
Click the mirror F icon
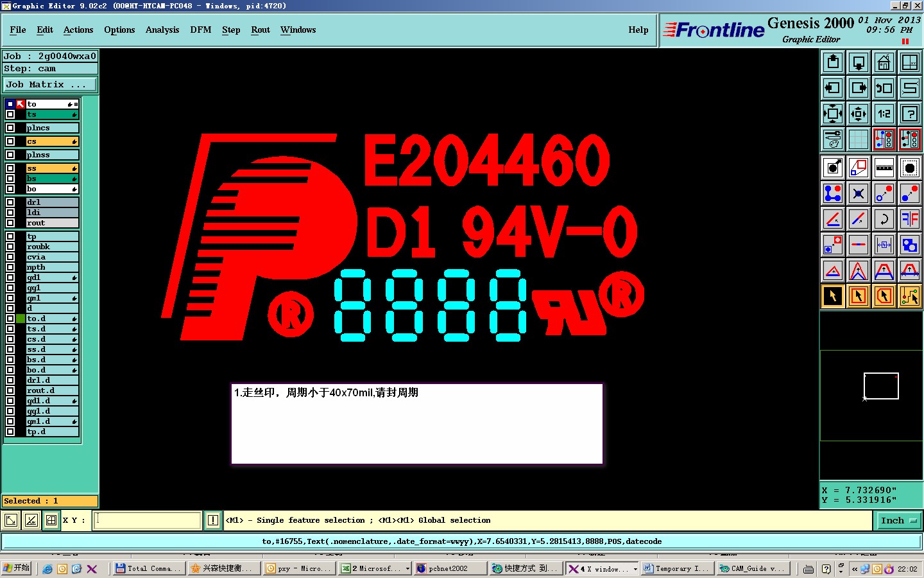(x=910, y=219)
